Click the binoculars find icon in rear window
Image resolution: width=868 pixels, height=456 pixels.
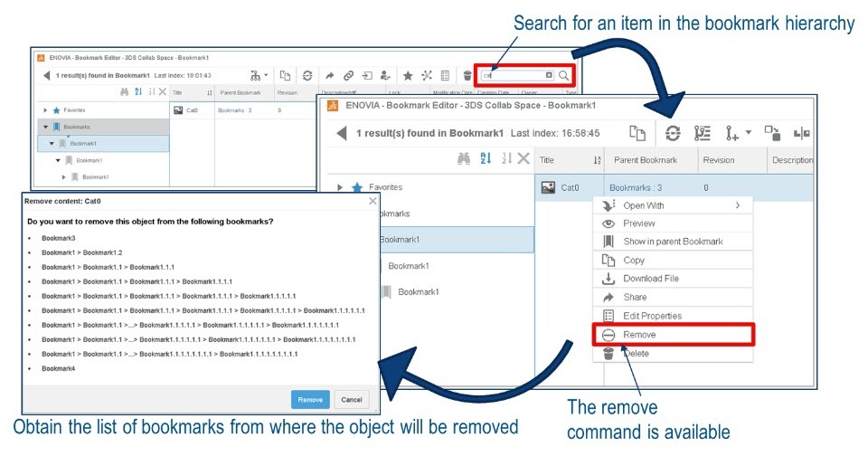[x=125, y=92]
